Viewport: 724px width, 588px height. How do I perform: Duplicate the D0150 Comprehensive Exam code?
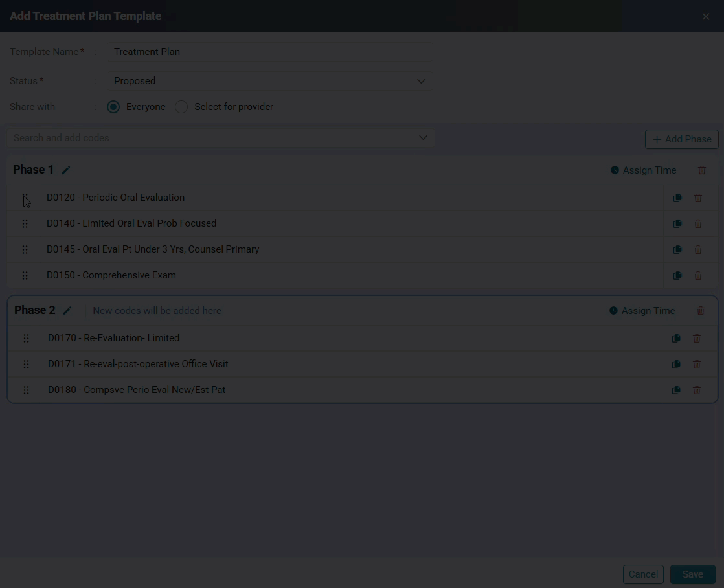click(x=677, y=275)
